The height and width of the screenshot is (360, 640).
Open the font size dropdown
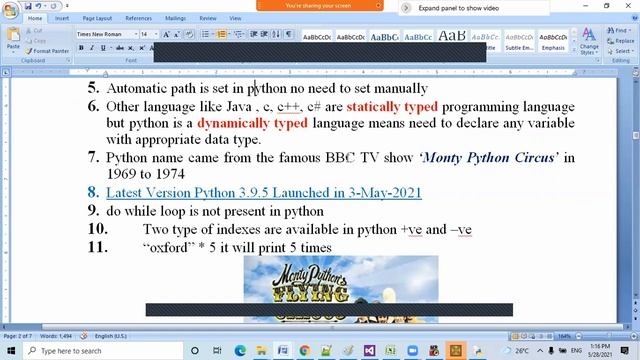156,34
